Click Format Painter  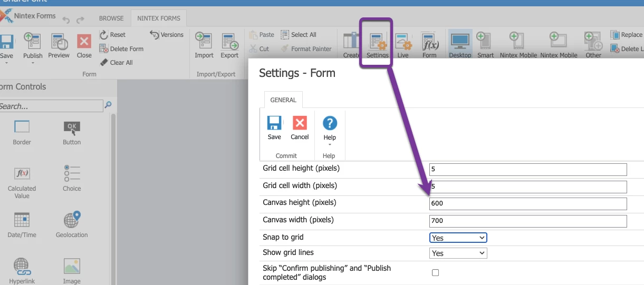pos(306,49)
